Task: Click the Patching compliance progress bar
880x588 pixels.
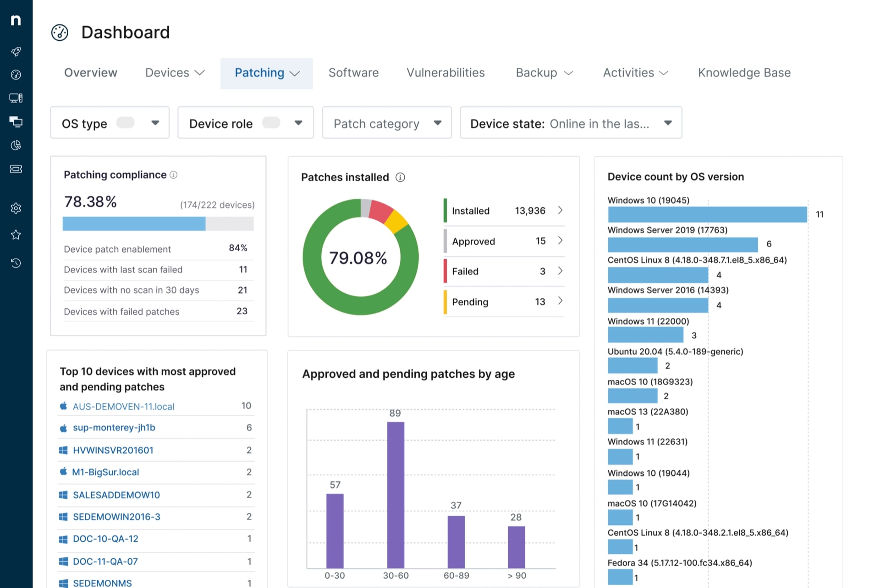Action: click(158, 224)
